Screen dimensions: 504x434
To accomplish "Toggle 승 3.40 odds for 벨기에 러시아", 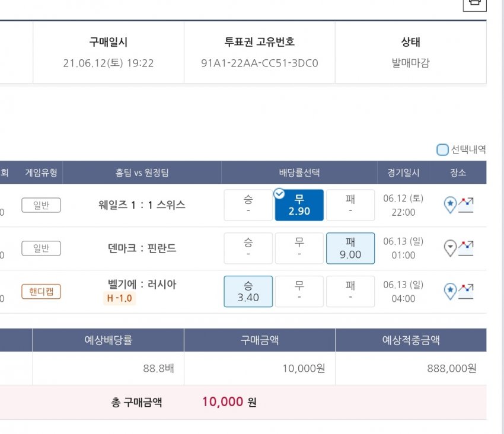I will coord(248,291).
